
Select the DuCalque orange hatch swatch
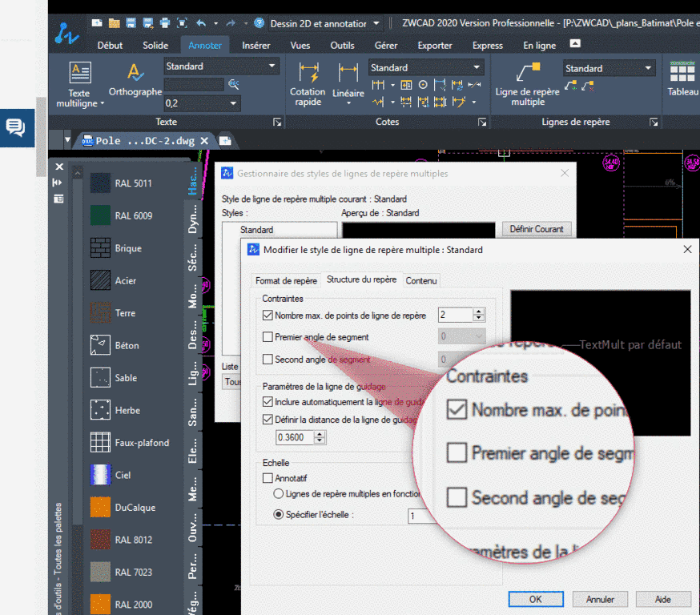click(x=100, y=508)
